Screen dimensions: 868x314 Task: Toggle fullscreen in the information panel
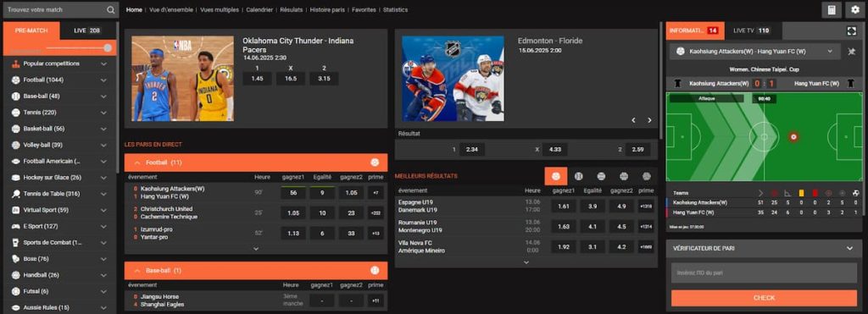(851, 31)
